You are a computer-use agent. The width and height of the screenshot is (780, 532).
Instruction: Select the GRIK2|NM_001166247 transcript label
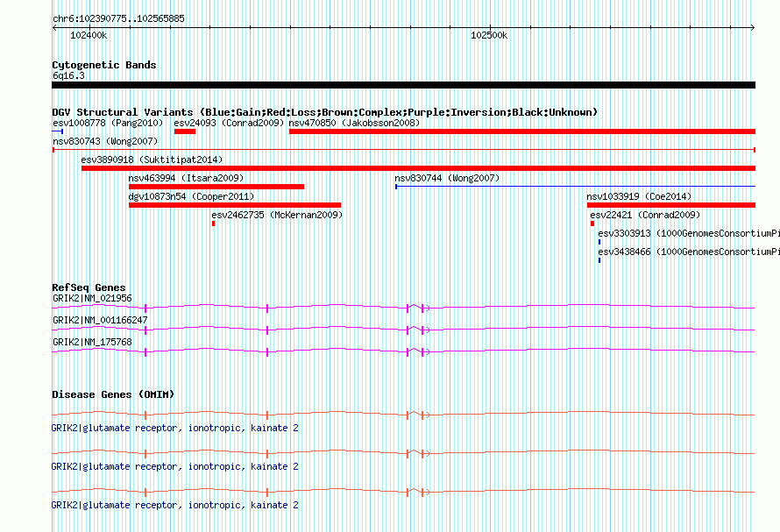point(100,320)
